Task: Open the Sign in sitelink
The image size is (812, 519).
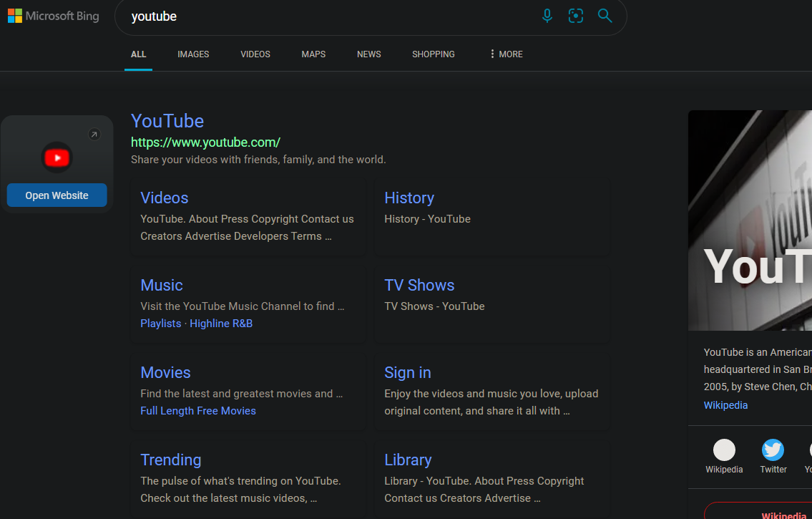Action: click(408, 372)
